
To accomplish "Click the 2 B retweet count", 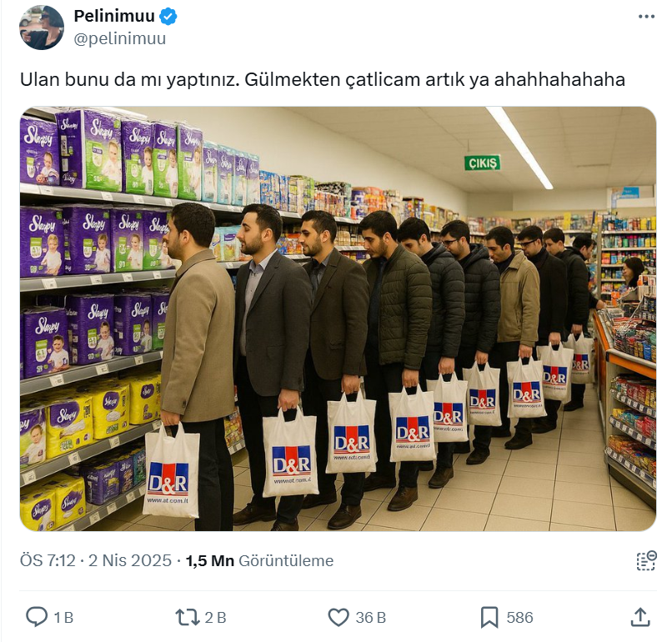I will click(215, 618).
